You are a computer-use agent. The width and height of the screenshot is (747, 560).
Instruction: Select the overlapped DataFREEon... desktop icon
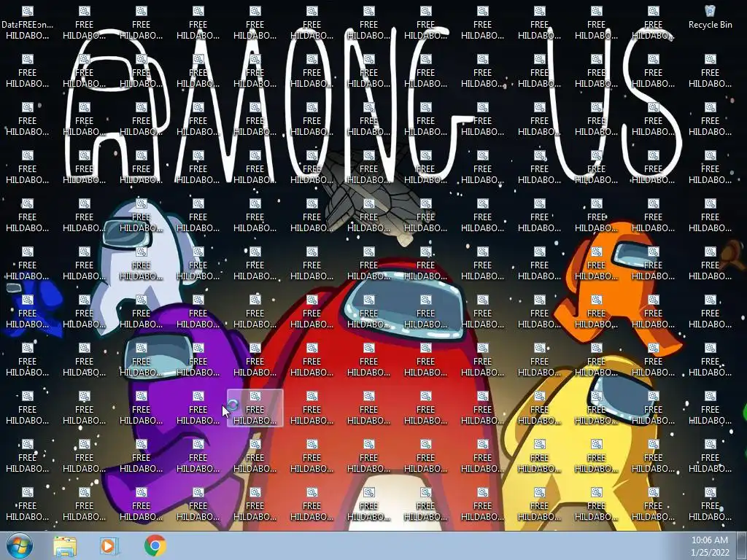27,23
